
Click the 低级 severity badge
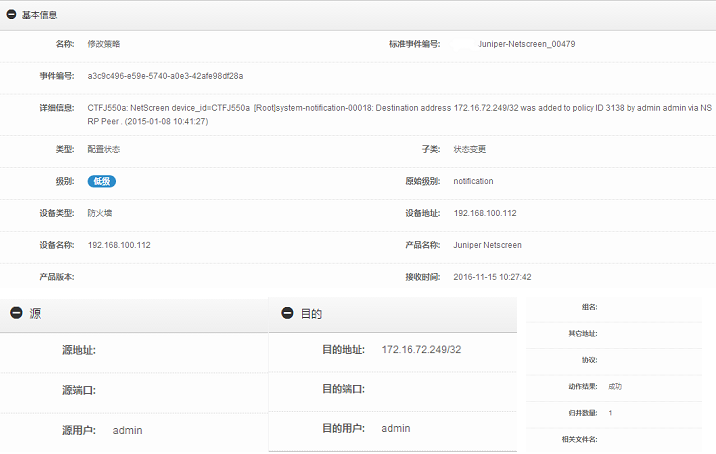[x=102, y=181]
